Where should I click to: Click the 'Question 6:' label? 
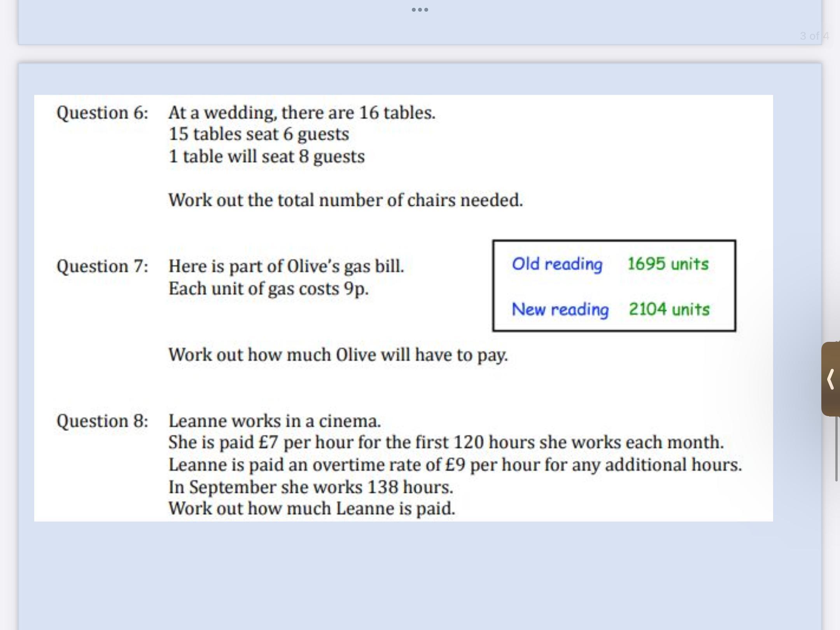point(102,113)
